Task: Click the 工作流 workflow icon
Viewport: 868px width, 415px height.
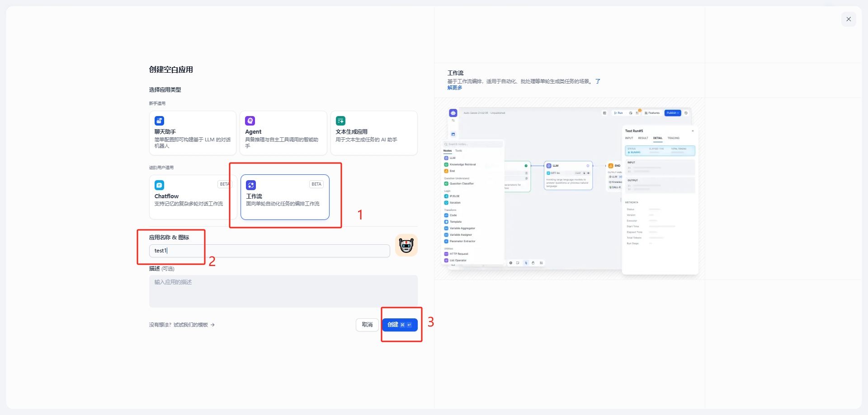Action: (251, 185)
